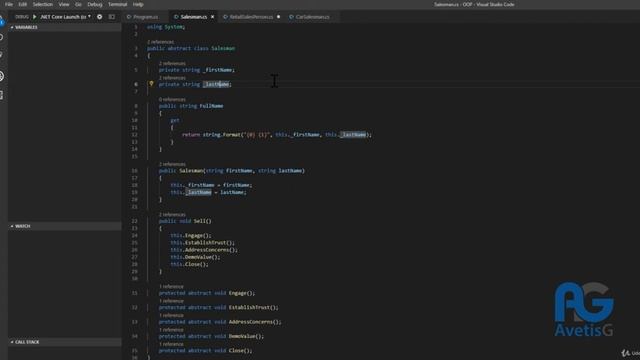Click 'Sell()' method name on line 22

(x=202, y=221)
